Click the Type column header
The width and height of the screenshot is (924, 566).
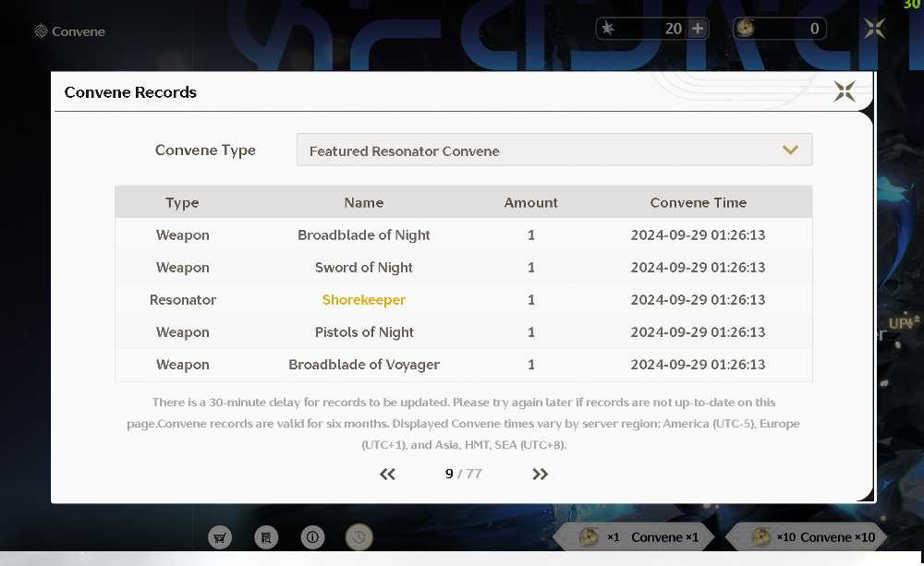pyautogui.click(x=182, y=202)
